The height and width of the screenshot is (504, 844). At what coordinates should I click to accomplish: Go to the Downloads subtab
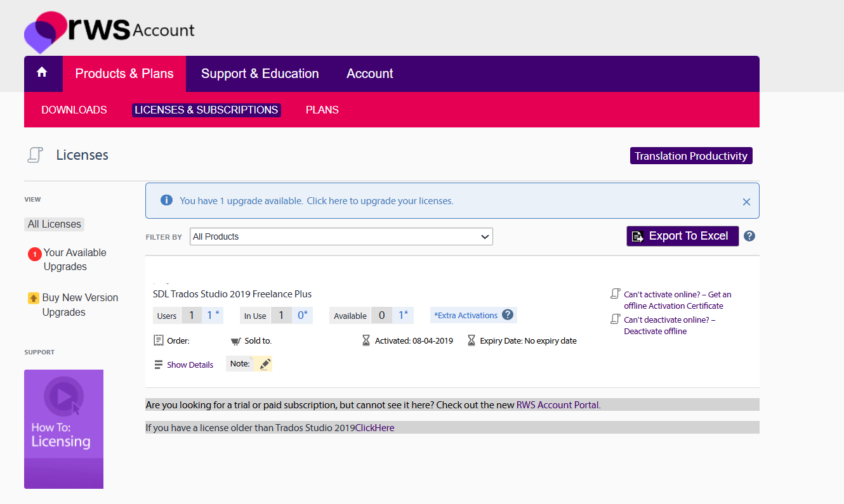click(74, 110)
